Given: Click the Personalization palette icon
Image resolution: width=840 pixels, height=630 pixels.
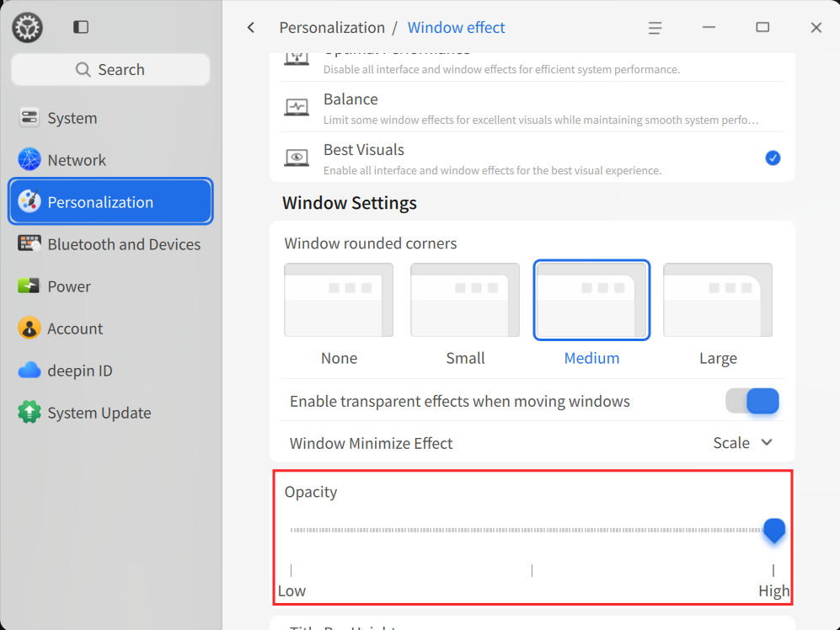Looking at the screenshot, I should (x=29, y=201).
